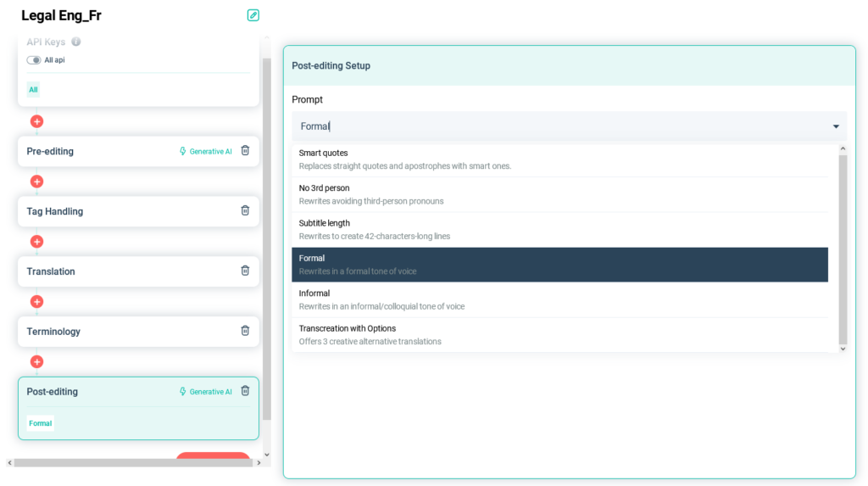868x486 pixels.
Task: Click the prompt list scrollbar down arrow
Action: tap(843, 349)
